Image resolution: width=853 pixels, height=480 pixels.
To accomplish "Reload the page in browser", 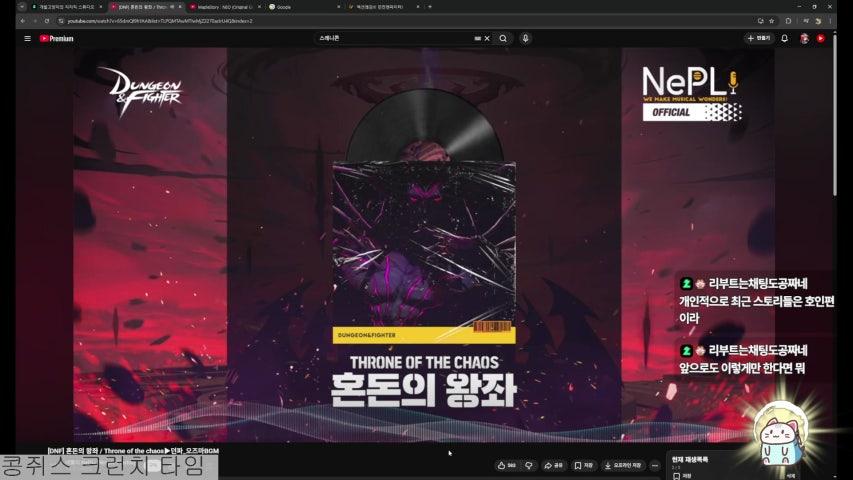I will (47, 21).
